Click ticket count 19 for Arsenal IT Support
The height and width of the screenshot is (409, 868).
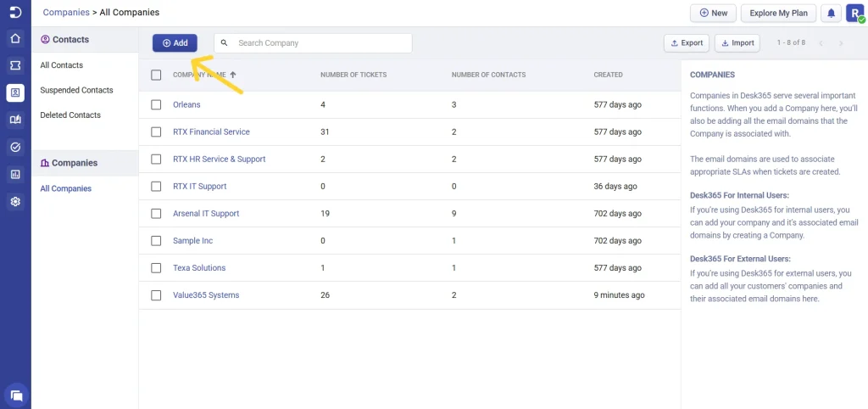click(325, 213)
